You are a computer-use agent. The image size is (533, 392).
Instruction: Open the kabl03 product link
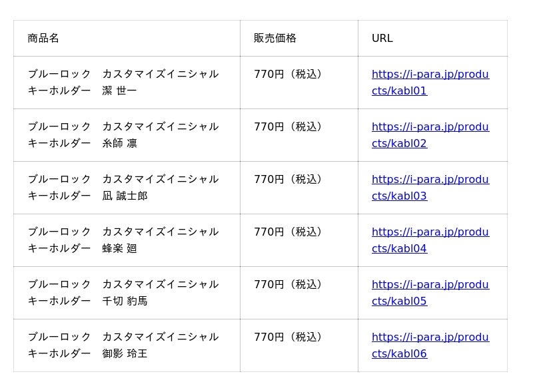click(430, 188)
